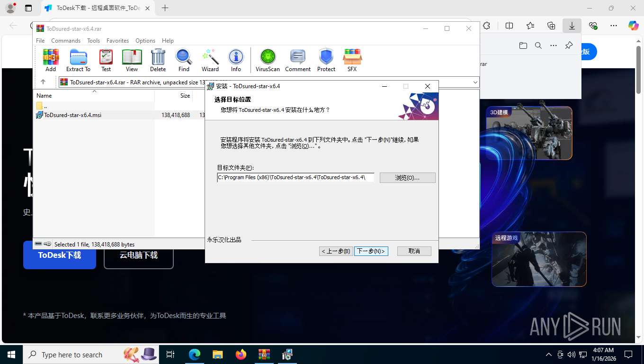Show hidden system tray icons

click(549, 355)
